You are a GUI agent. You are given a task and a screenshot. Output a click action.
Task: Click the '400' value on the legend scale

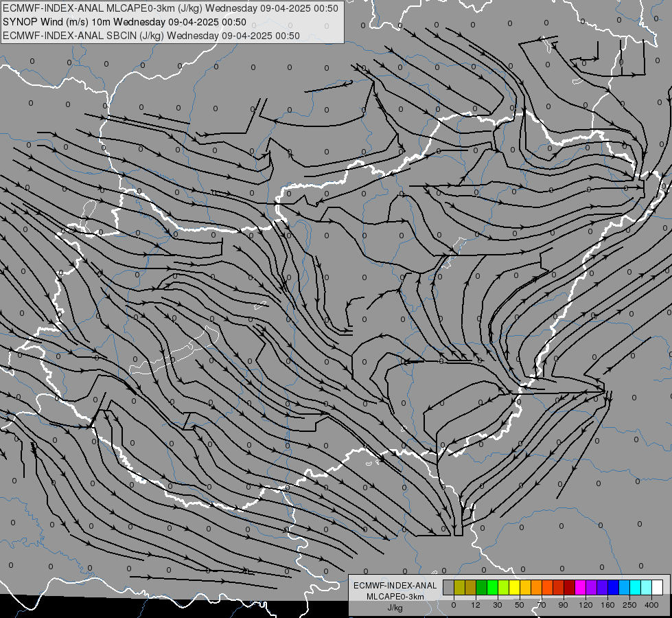pyautogui.click(x=651, y=605)
